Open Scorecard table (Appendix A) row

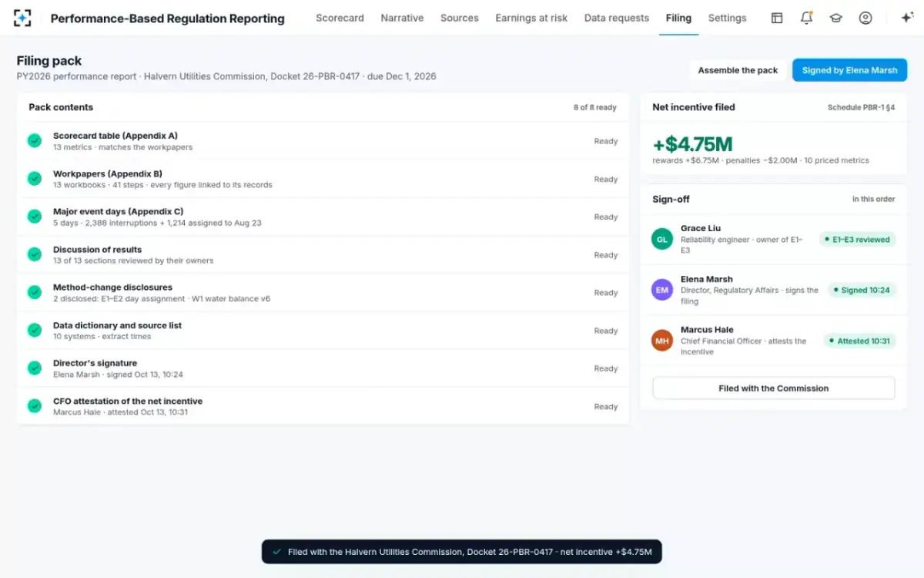coord(323,141)
